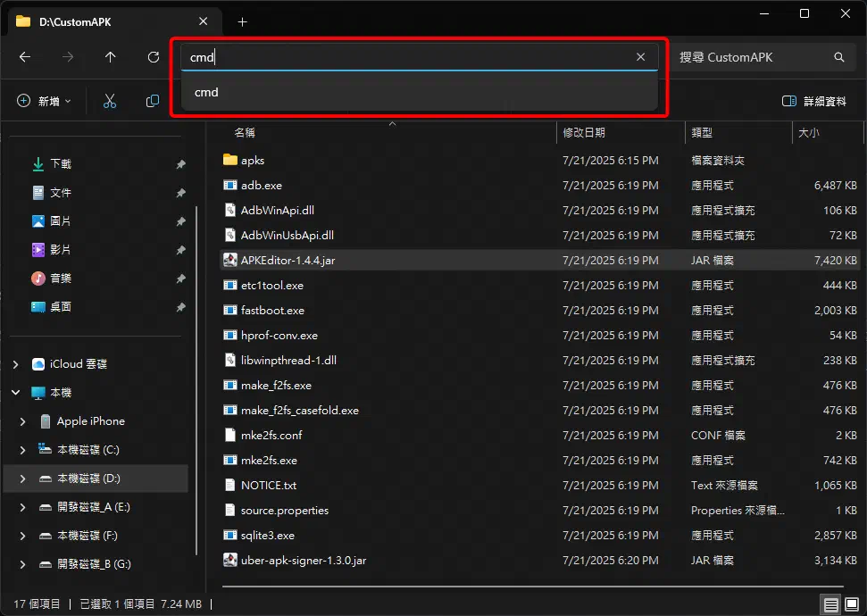The width and height of the screenshot is (867, 616).
Task: Click the Up directory arrow
Action: pyautogui.click(x=111, y=57)
